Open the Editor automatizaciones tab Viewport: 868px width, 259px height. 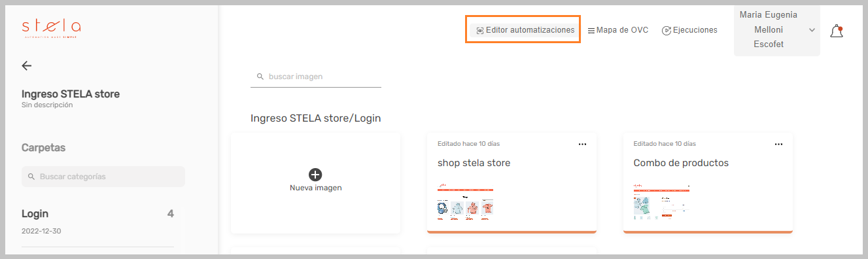click(x=525, y=30)
